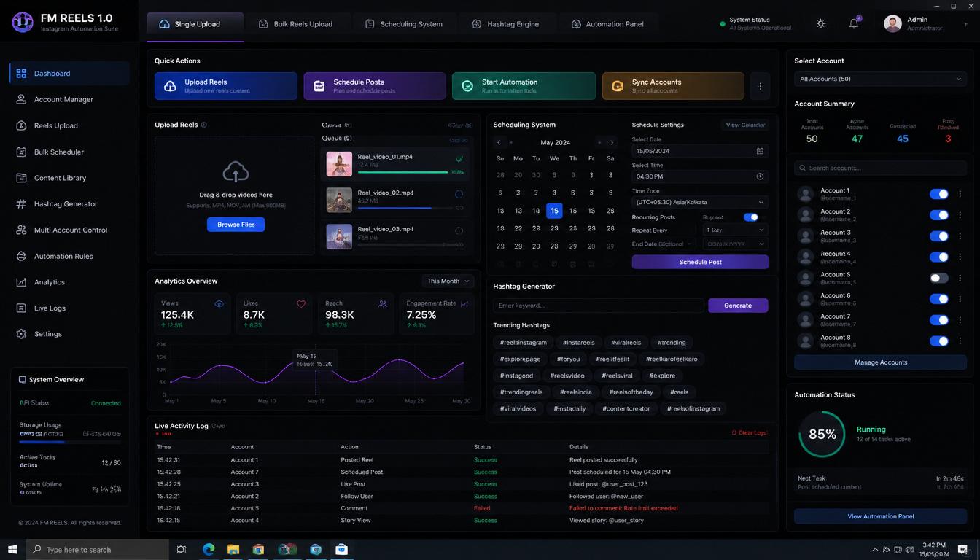The width and height of the screenshot is (980, 560).
Task: Show hidden icons in system tray
Action: coord(875,549)
